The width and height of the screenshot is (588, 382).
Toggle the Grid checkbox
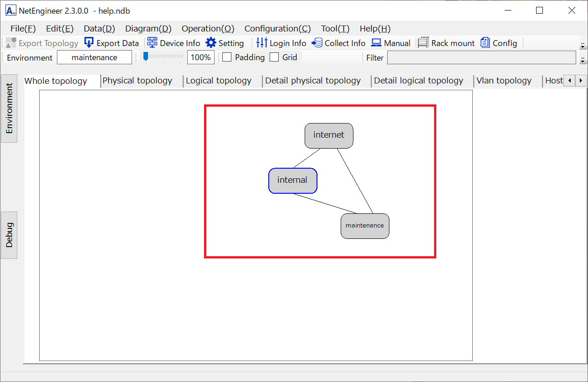pyautogui.click(x=274, y=57)
